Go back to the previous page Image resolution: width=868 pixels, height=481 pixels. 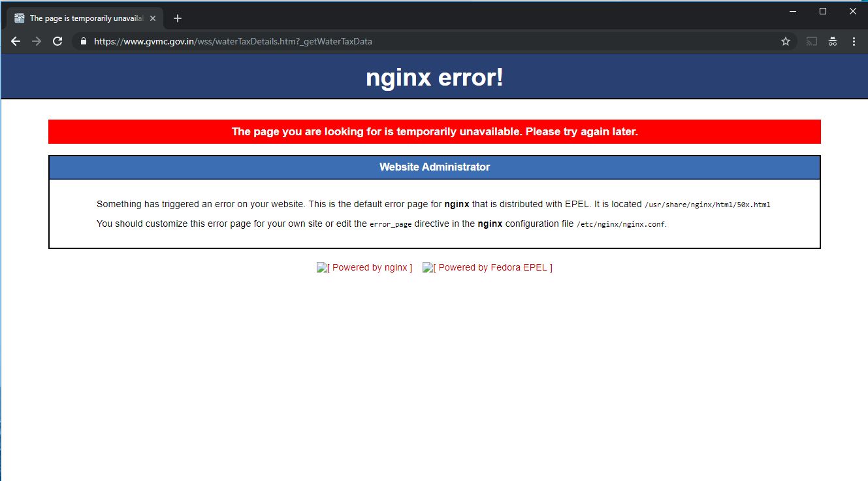16,41
